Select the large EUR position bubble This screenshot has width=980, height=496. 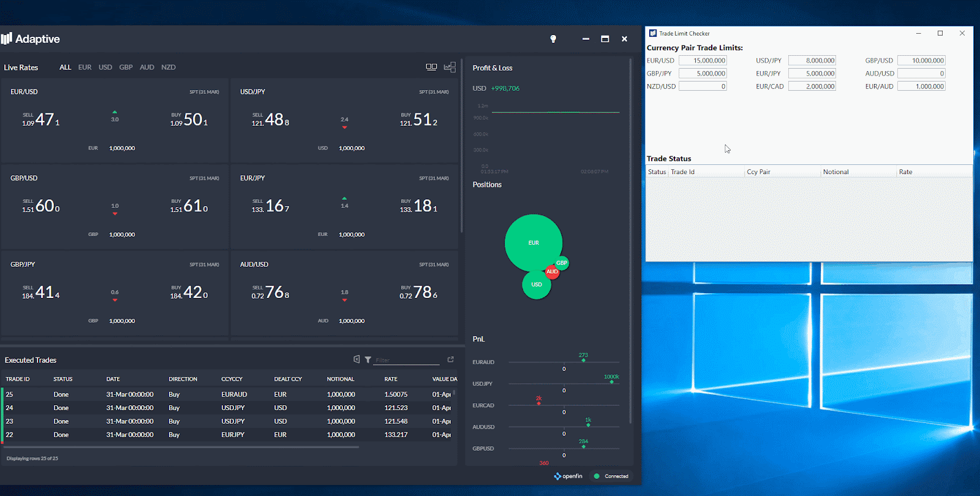pyautogui.click(x=533, y=242)
